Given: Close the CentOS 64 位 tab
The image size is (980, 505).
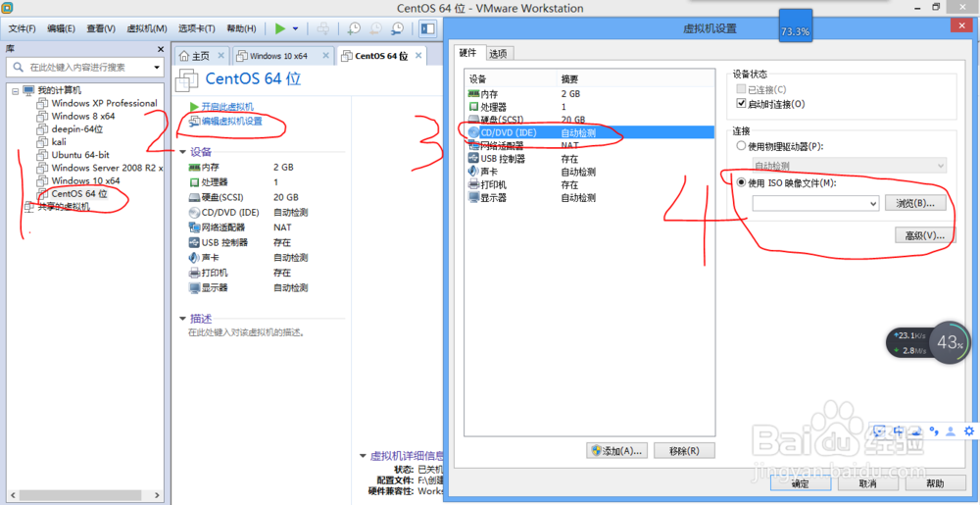Looking at the screenshot, I should [x=418, y=56].
